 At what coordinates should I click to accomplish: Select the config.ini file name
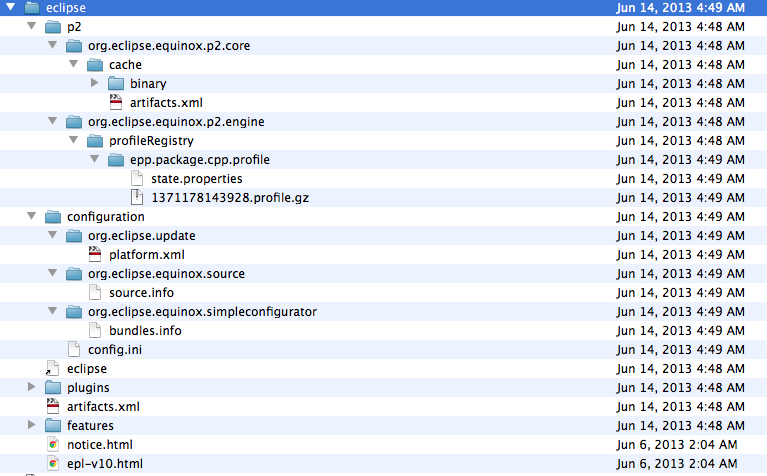coord(115,350)
